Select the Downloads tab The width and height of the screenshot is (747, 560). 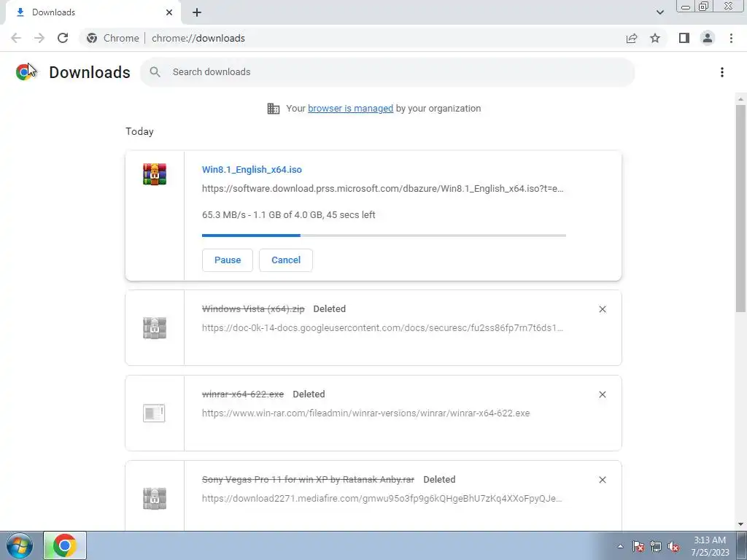pos(93,12)
